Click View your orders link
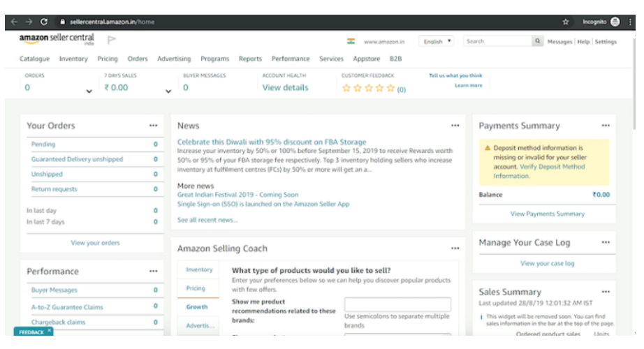The image size is (644, 349). pyautogui.click(x=95, y=243)
